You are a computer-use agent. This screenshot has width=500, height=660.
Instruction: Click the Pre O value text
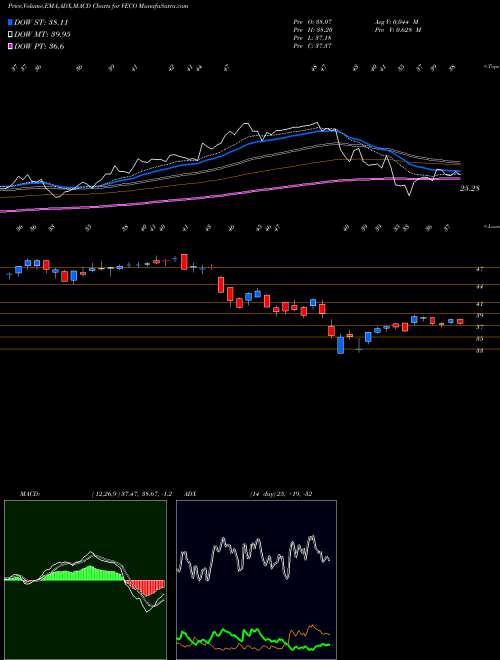[x=313, y=21]
